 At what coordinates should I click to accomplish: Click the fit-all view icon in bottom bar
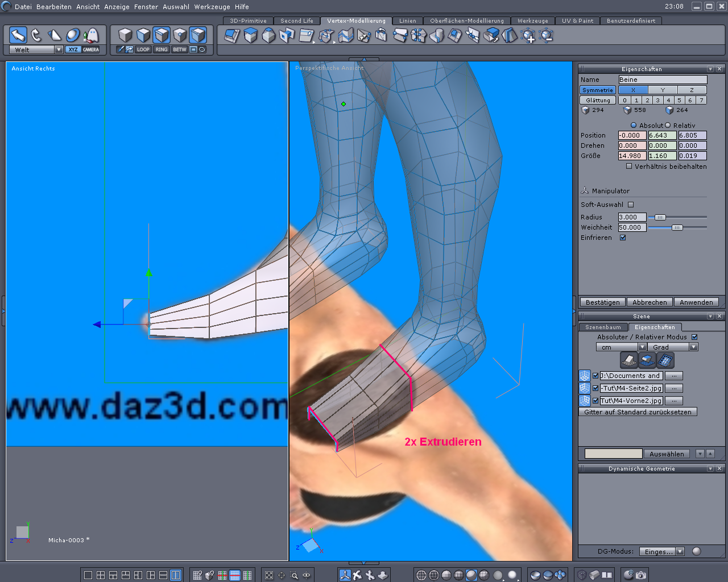(x=269, y=575)
